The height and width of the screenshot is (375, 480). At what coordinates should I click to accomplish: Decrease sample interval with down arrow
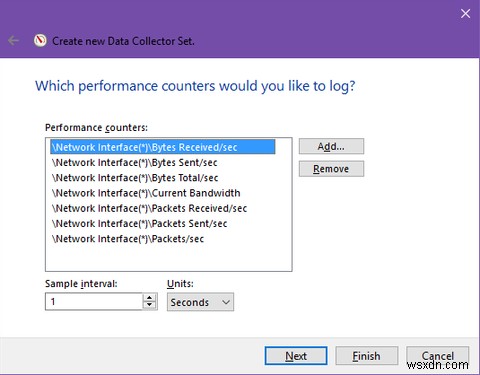pyautogui.click(x=150, y=306)
